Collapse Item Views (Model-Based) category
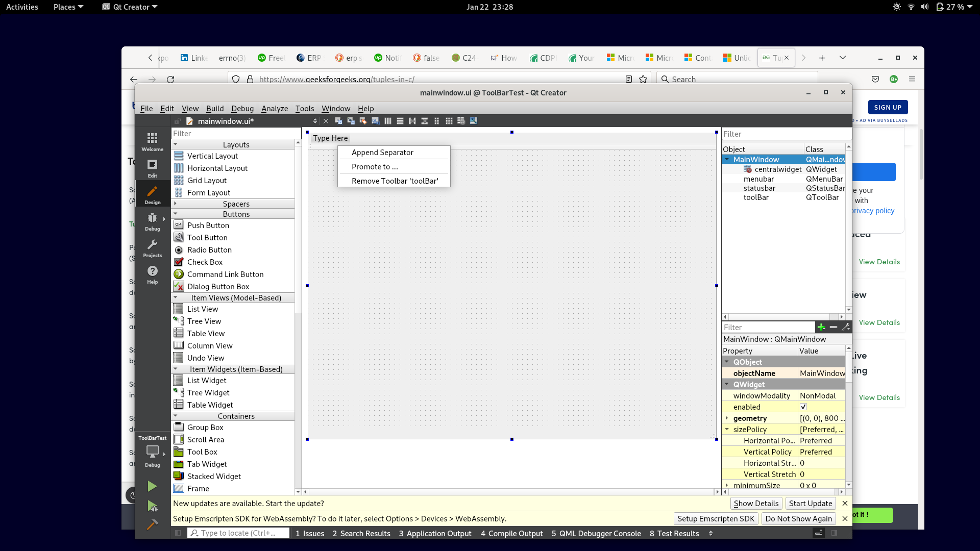 [176, 297]
